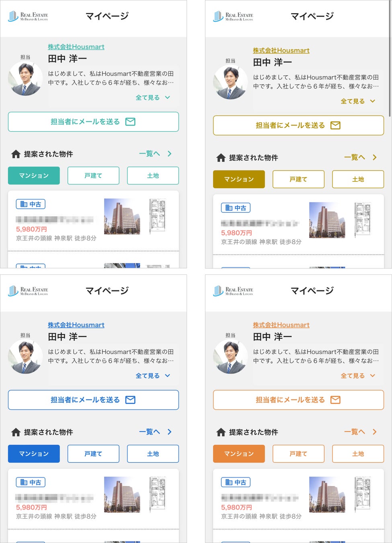Image resolution: width=392 pixels, height=543 pixels.
Task: Click blue 担当者にメールを送る button
Action: [93, 400]
